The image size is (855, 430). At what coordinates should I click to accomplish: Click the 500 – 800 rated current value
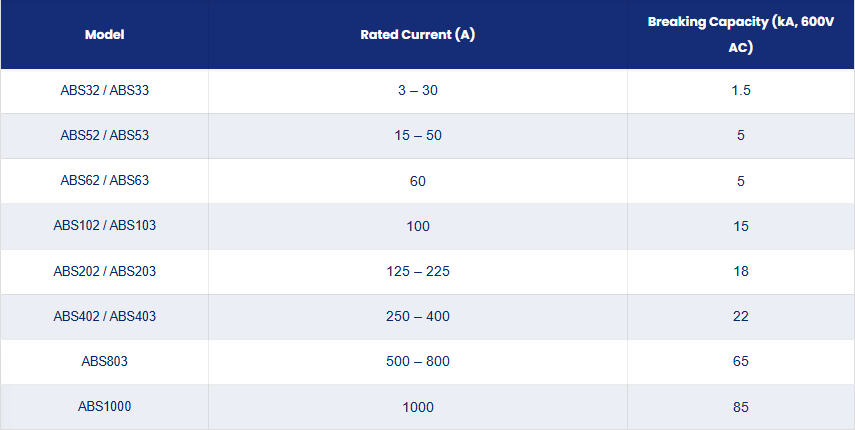[x=418, y=361]
